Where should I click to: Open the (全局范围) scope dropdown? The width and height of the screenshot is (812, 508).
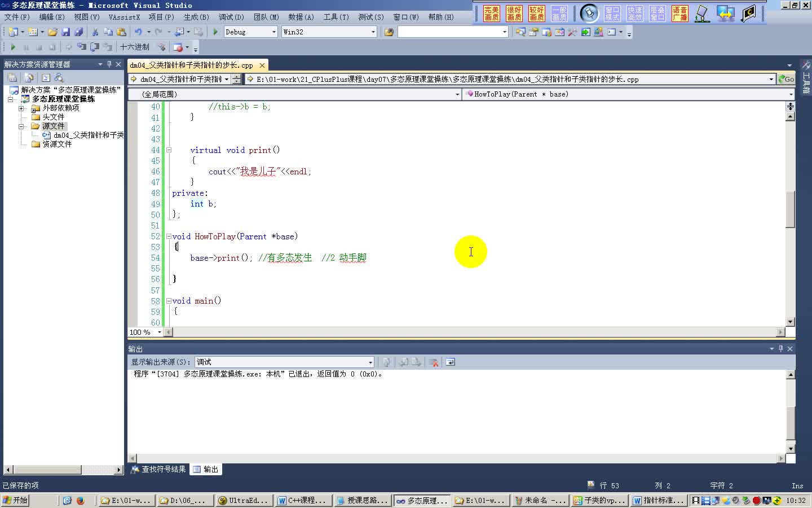pos(457,94)
